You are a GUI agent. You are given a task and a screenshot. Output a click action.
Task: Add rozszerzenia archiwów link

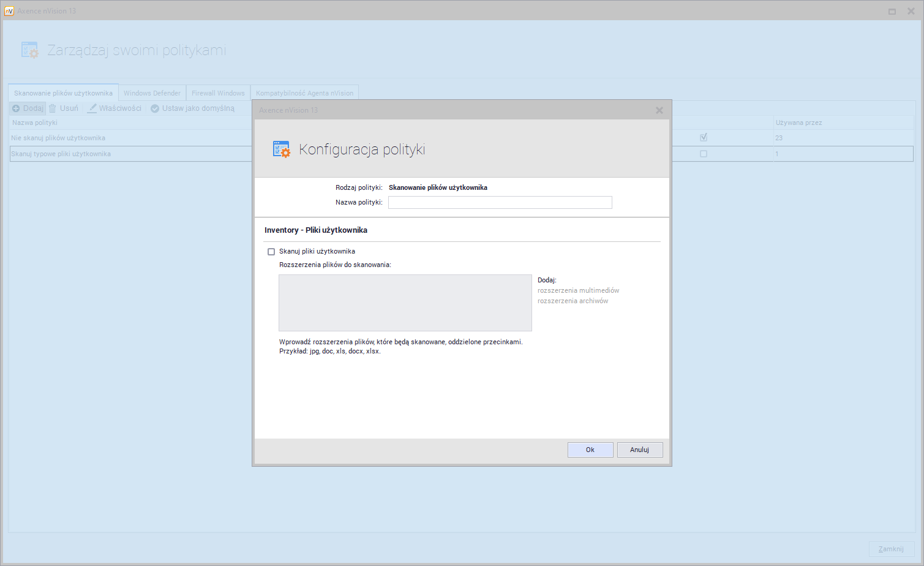click(573, 301)
